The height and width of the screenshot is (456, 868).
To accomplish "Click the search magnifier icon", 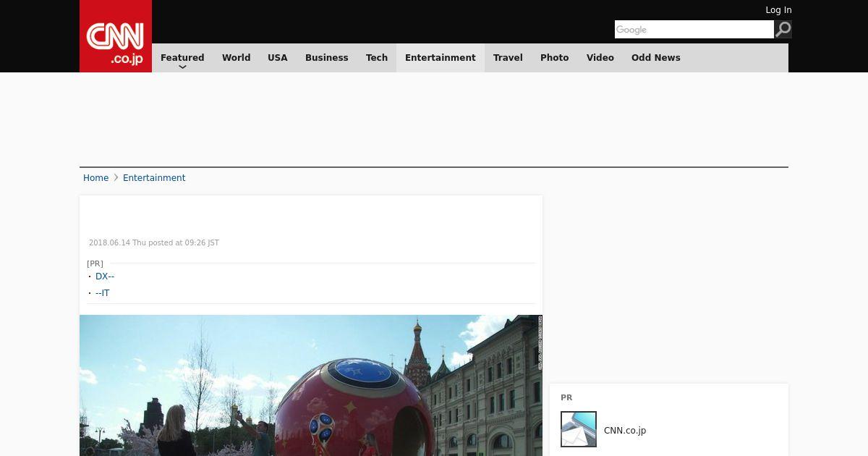I will coord(783,30).
